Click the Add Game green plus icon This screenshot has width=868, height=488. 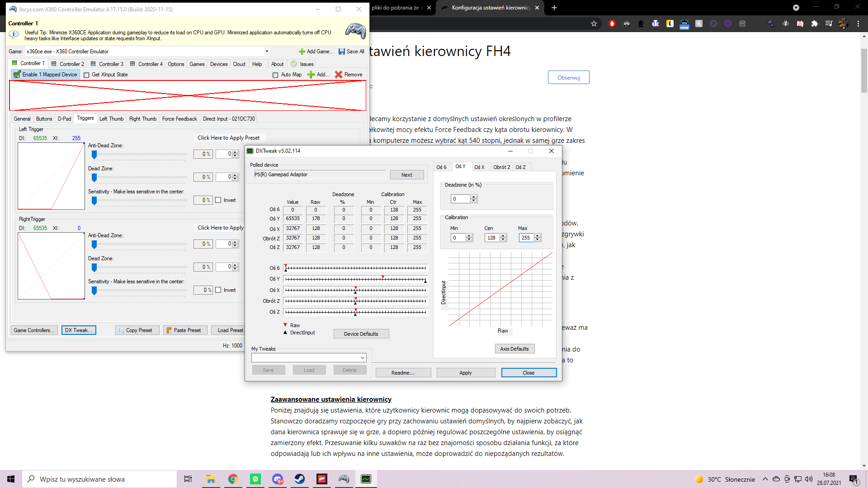(302, 52)
